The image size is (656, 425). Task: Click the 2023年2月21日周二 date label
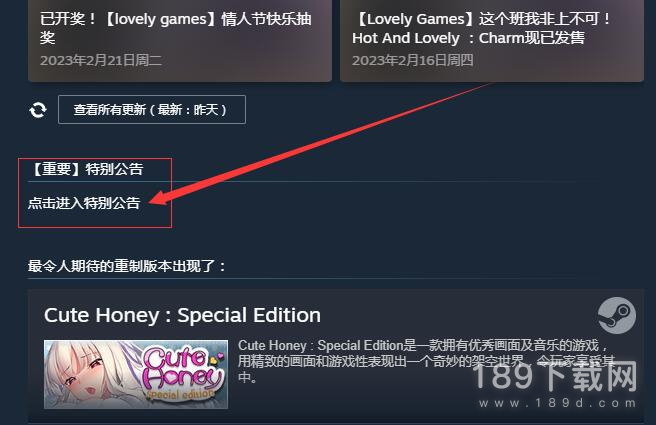point(101,61)
